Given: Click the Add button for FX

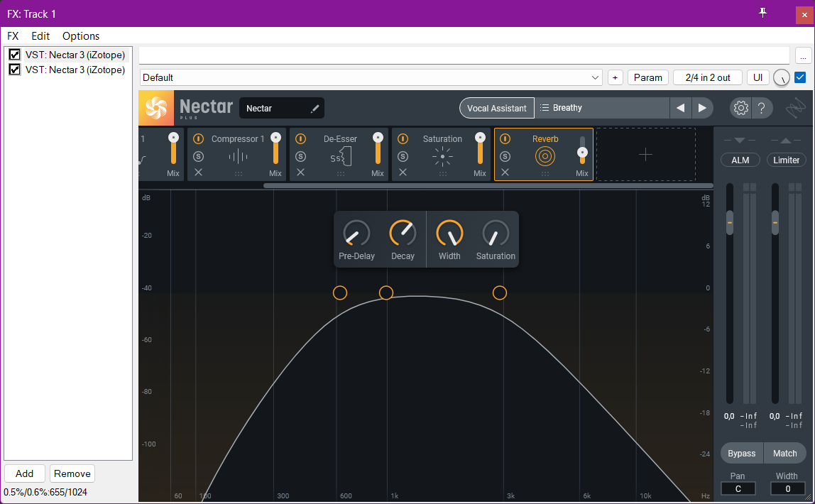Looking at the screenshot, I should [24, 473].
